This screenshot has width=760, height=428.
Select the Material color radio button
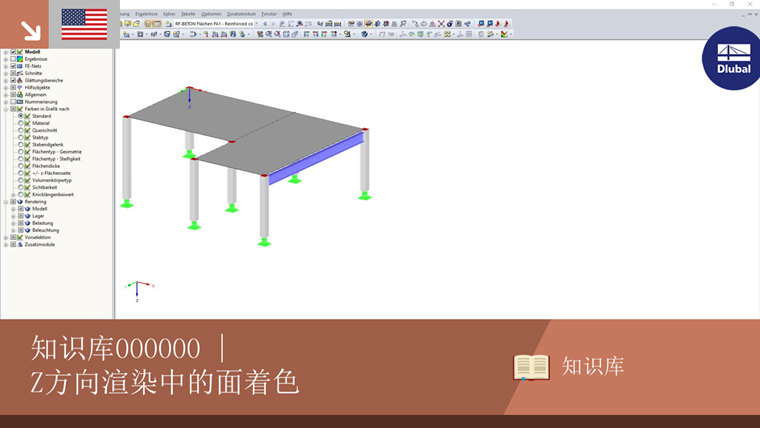(20, 123)
